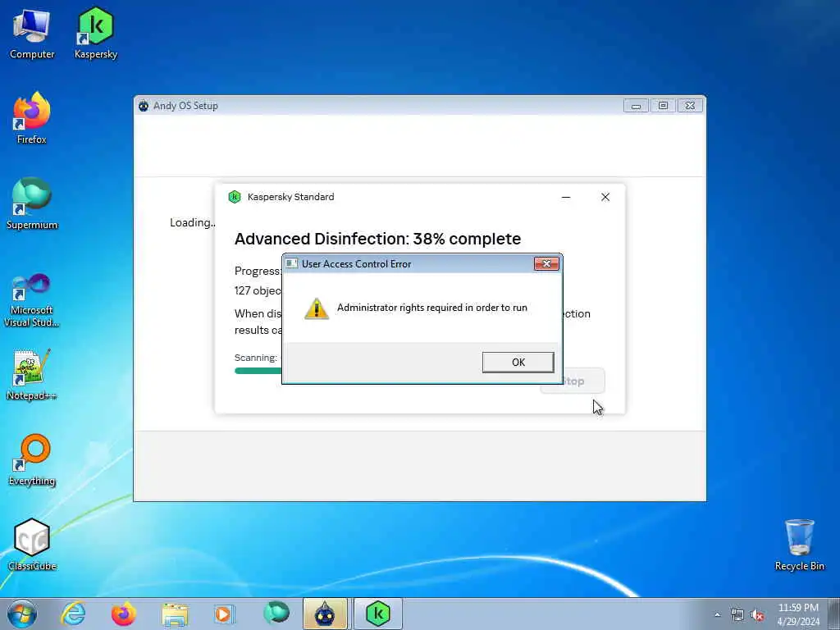Image resolution: width=840 pixels, height=630 pixels.
Task: Click the User Access Control Error title icon
Action: [291, 263]
